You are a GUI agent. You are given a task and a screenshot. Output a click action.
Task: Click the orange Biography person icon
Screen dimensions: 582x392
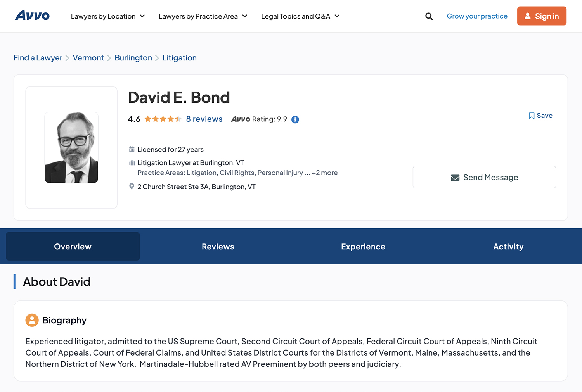[32, 320]
